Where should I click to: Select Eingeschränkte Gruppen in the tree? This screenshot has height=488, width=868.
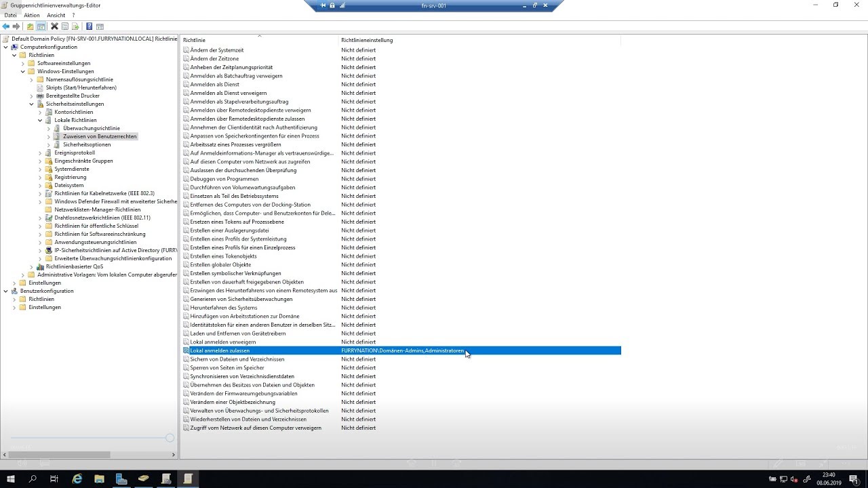[83, 161]
